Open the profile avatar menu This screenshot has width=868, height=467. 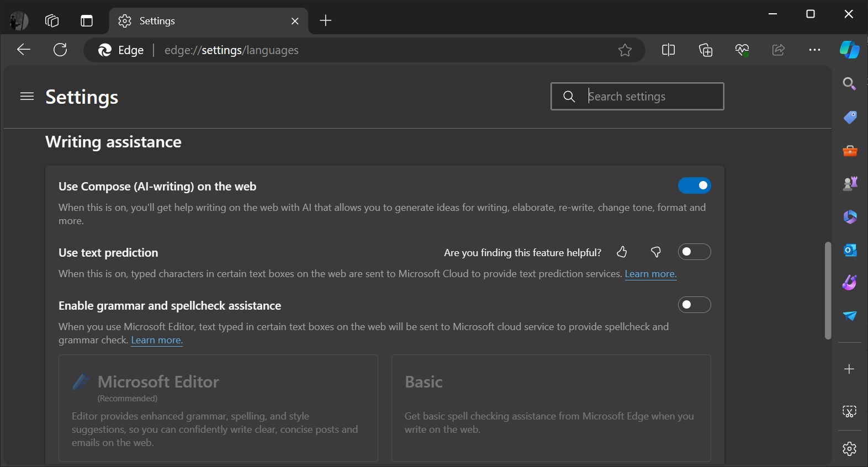19,21
